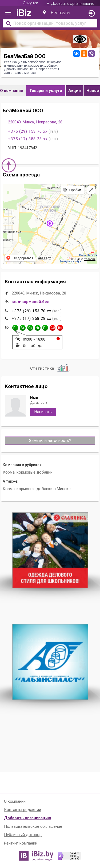Expand the map to fullscreen
Viewport: 100px width, 868px height.
point(91,190)
